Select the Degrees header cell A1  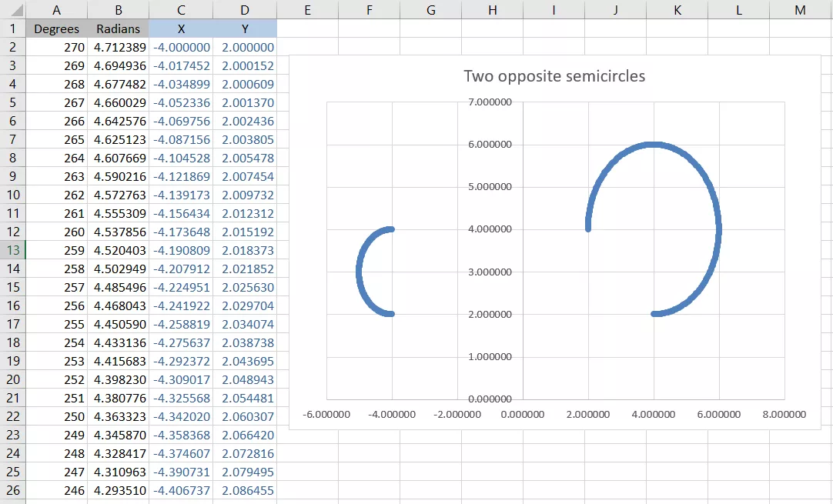point(56,28)
